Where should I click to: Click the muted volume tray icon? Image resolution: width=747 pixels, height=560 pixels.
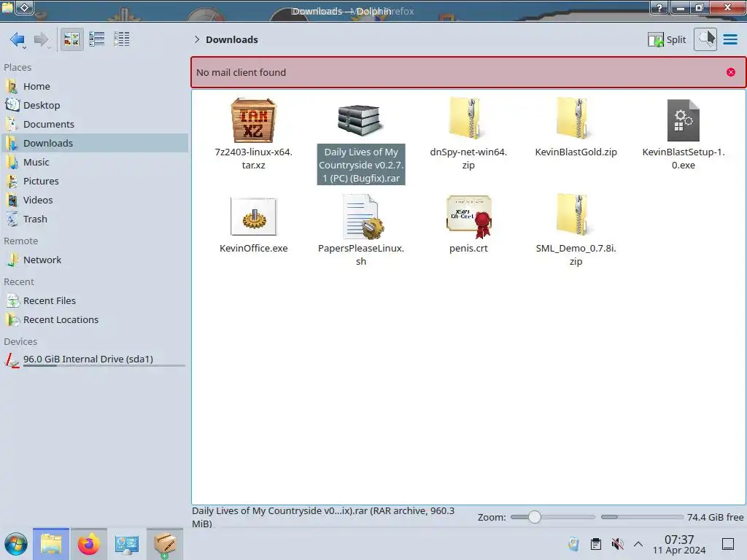click(x=617, y=544)
